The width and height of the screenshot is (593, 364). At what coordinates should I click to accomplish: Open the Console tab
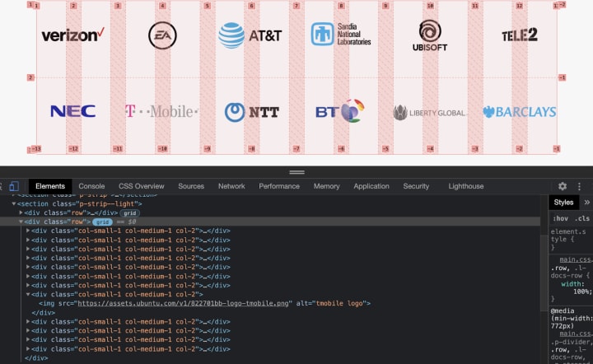coord(91,186)
